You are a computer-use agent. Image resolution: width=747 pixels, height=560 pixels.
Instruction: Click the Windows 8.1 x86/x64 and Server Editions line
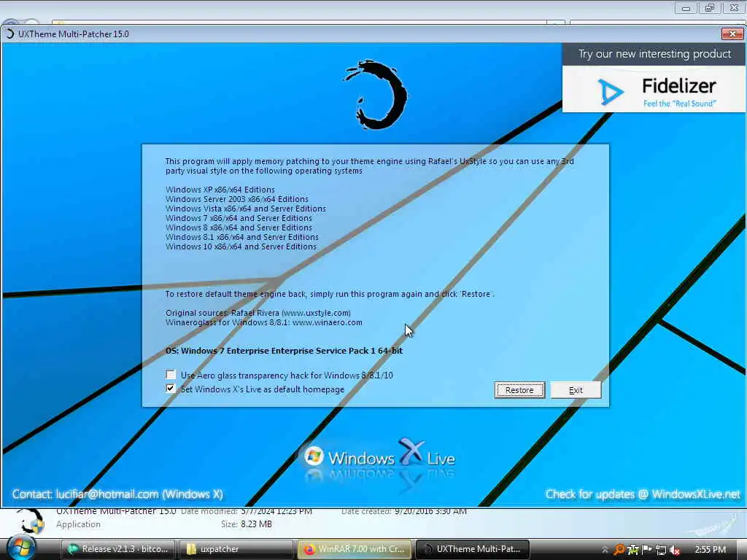point(242,237)
